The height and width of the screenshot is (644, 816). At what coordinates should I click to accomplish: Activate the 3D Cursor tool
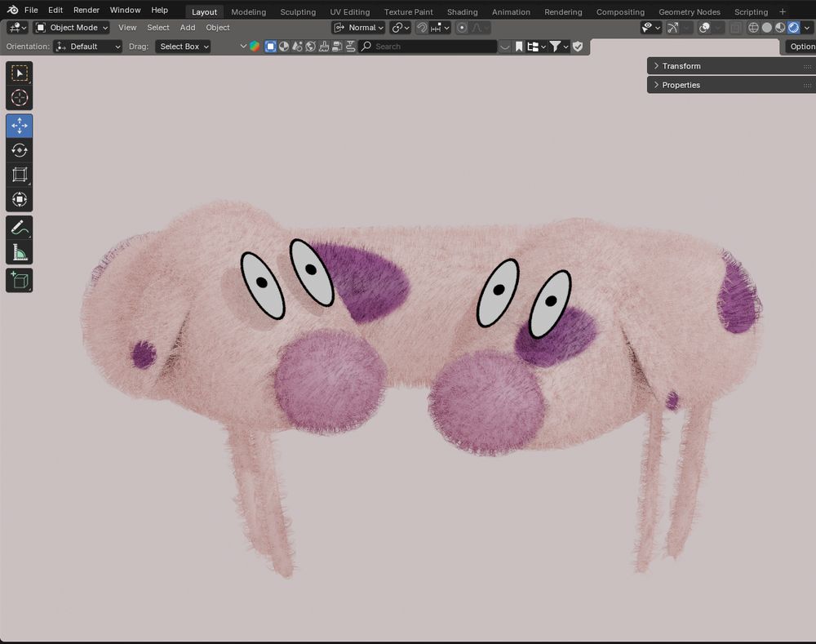(20, 97)
